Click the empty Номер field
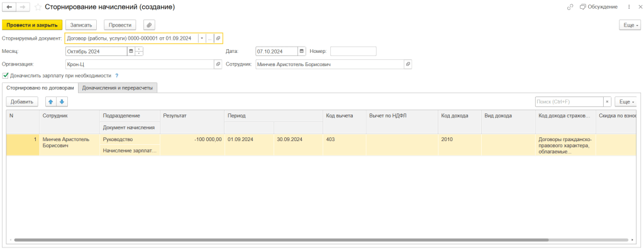 click(x=353, y=52)
